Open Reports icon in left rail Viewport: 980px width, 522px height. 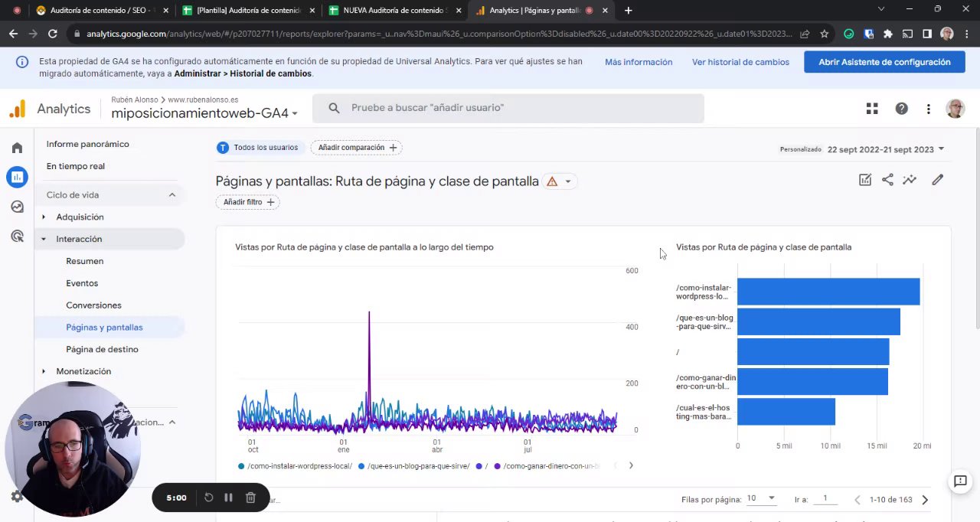coord(17,177)
